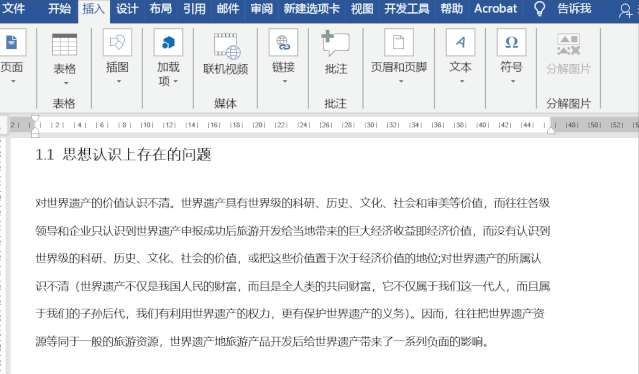Image resolution: width=639 pixels, height=374 pixels.
Task: Add a 批注 comment
Action: pos(335,44)
